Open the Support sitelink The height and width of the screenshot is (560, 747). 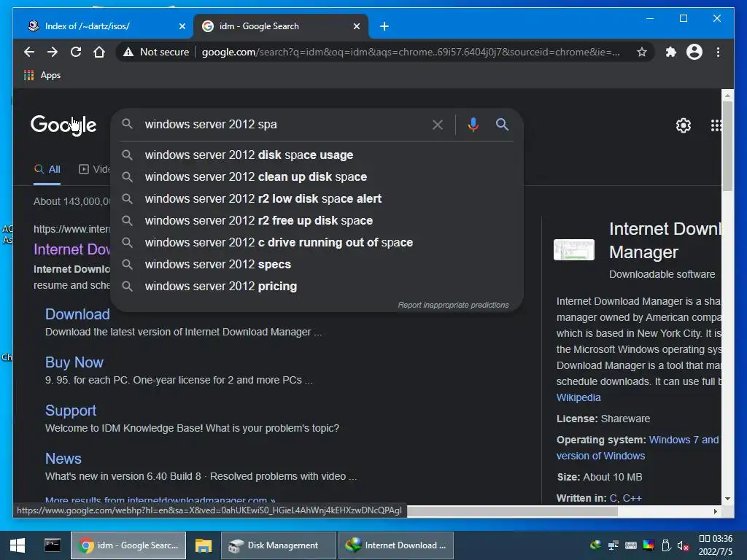[71, 411]
